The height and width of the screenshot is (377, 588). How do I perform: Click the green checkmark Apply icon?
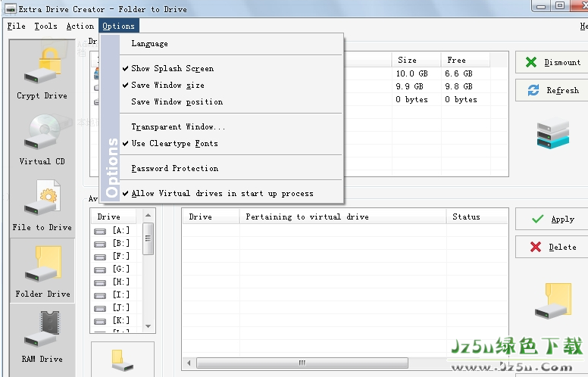(538, 219)
